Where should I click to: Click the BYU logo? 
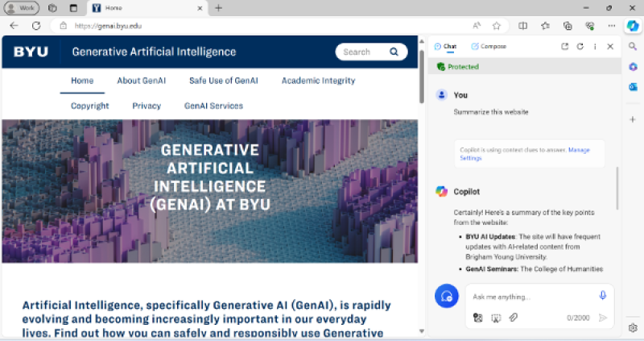(31, 52)
